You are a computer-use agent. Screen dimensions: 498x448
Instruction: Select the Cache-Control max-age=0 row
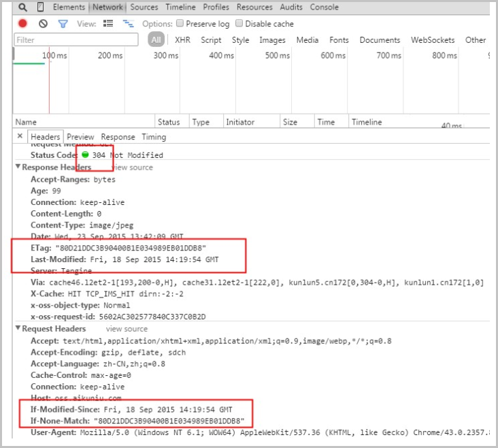(x=81, y=375)
